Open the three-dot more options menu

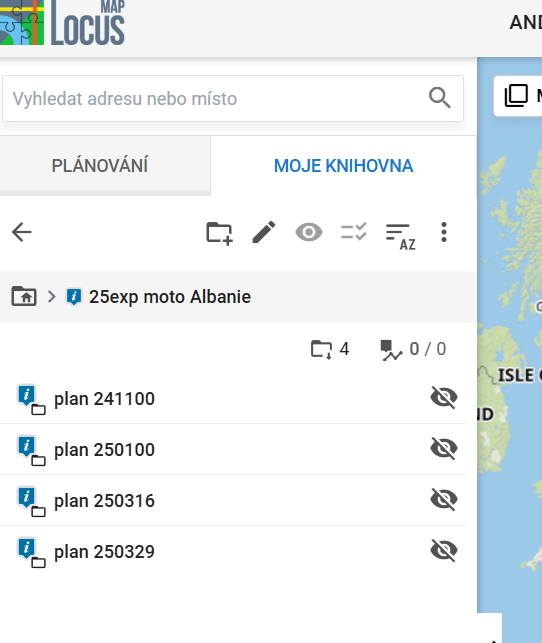point(444,233)
